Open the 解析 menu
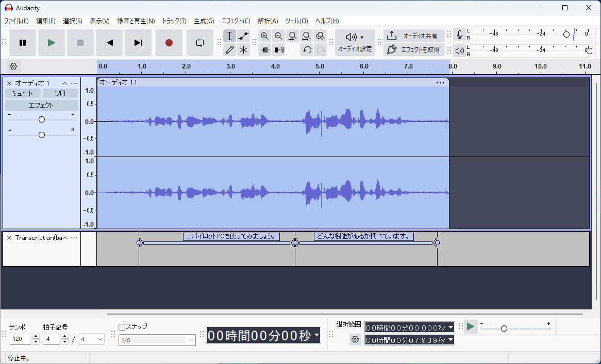 pyautogui.click(x=268, y=21)
